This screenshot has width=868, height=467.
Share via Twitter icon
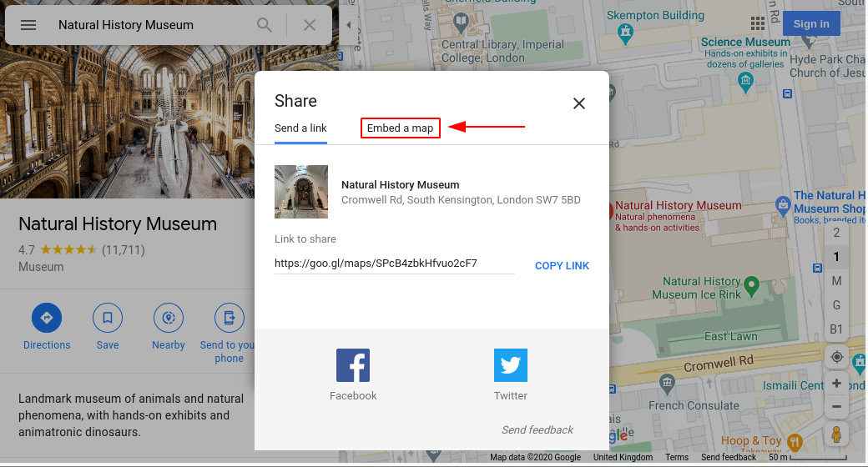coord(511,365)
